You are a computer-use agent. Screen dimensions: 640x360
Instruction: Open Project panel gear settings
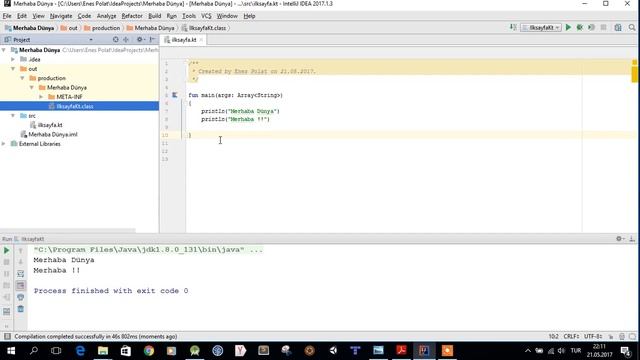click(x=140, y=40)
